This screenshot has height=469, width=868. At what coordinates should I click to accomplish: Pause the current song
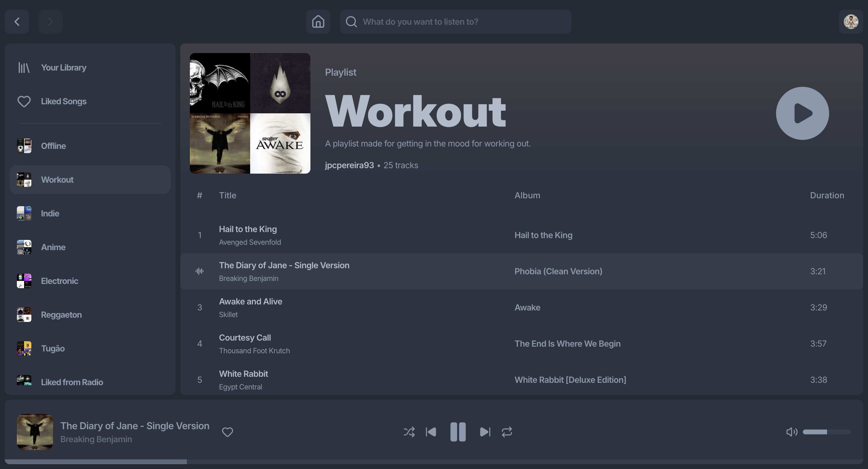[458, 432]
